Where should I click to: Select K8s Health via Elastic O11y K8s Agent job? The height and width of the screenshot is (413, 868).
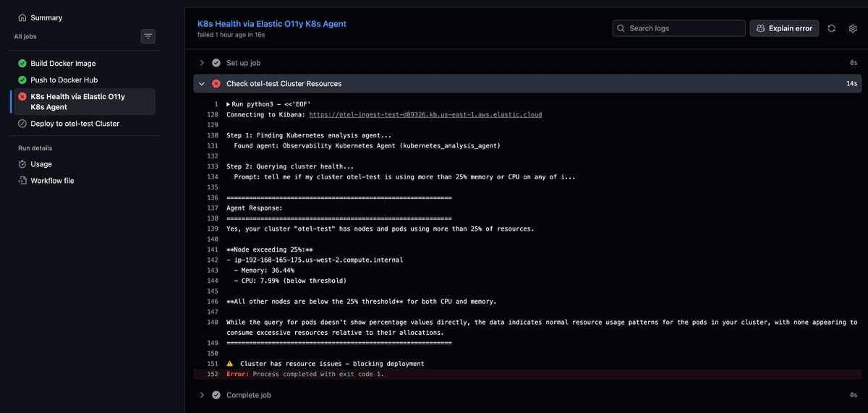(84, 101)
